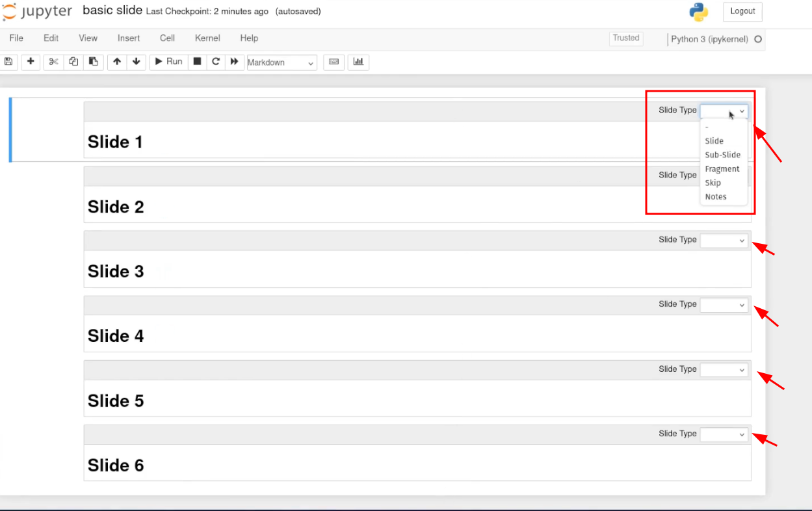Image resolution: width=812 pixels, height=511 pixels.
Task: Insert a cell below with plus icon
Action: pos(31,62)
